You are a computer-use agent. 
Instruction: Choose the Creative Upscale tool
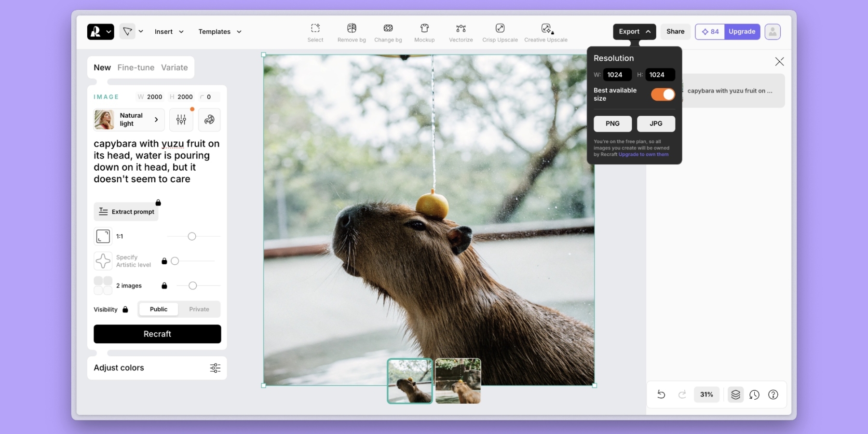click(x=546, y=28)
